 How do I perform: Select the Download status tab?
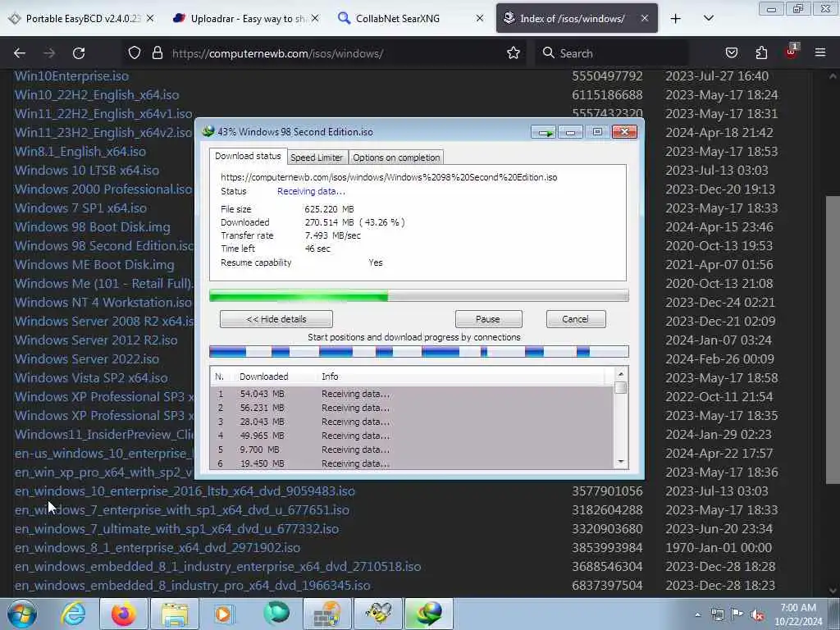(x=248, y=156)
